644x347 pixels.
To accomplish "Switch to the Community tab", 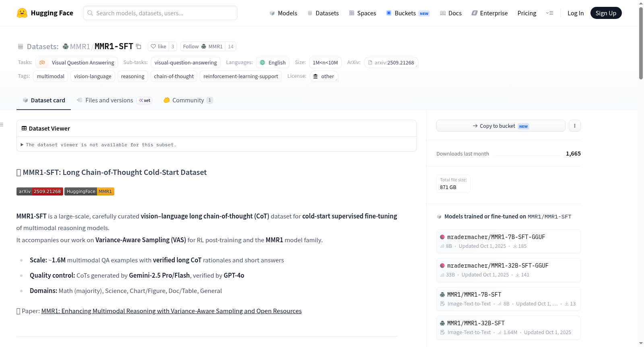I will [188, 100].
